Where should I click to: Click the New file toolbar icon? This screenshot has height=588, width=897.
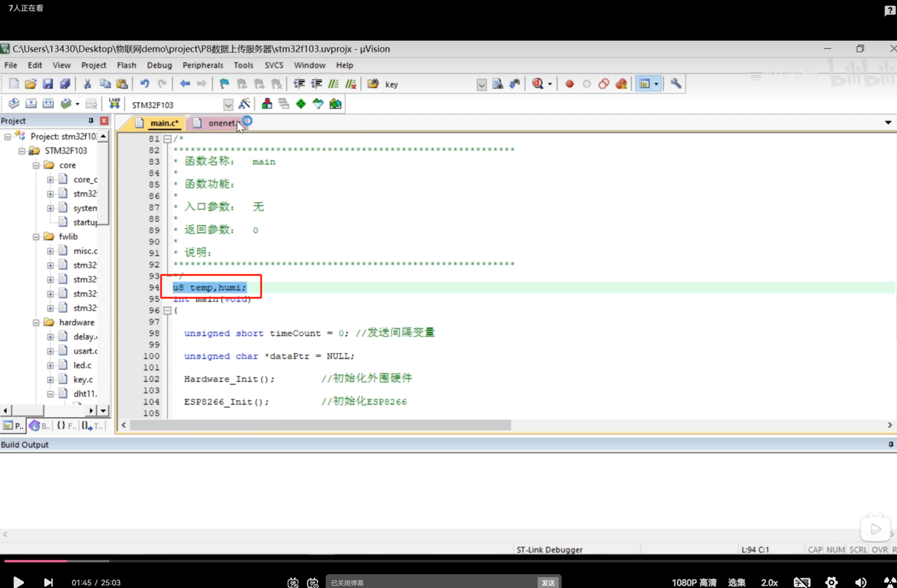(x=13, y=84)
